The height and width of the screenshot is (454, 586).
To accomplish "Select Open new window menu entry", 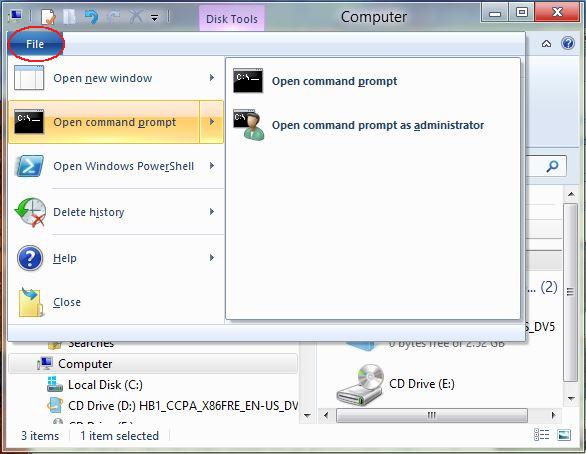I will [x=116, y=78].
